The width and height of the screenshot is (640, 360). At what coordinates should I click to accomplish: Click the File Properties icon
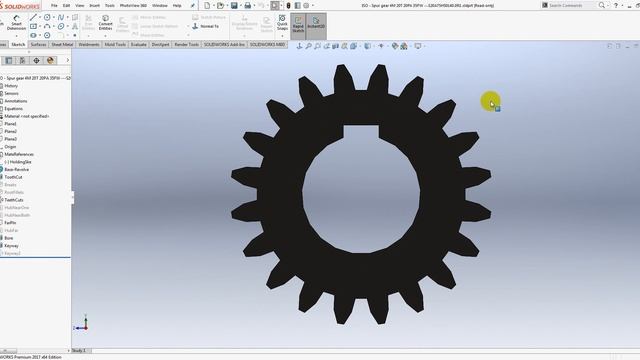click(297, 5)
